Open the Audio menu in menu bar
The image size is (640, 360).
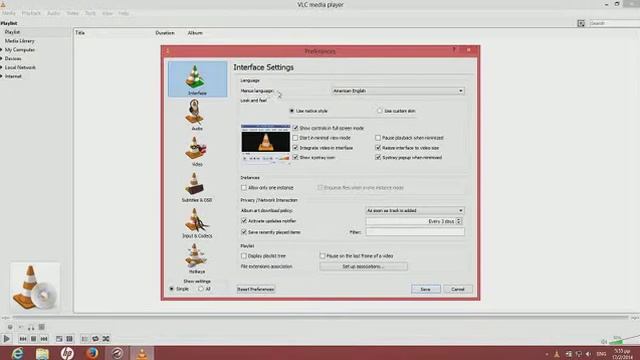pyautogui.click(x=53, y=13)
